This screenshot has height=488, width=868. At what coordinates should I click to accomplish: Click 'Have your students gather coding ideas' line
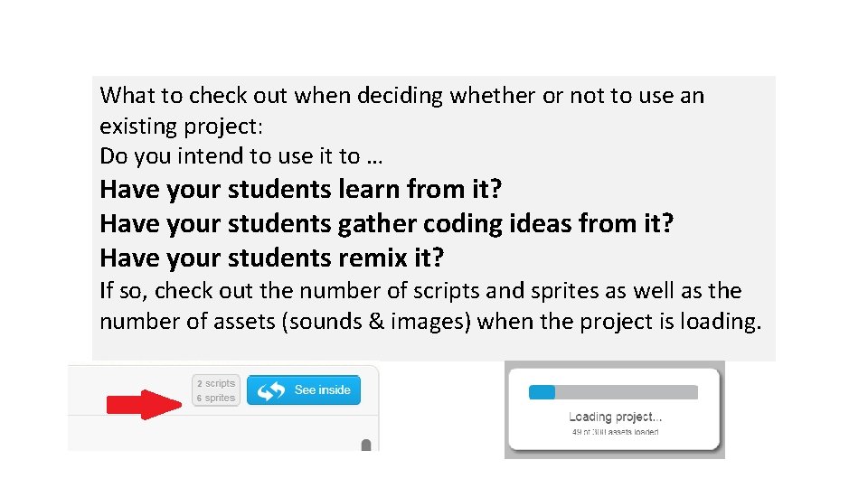coord(386,223)
